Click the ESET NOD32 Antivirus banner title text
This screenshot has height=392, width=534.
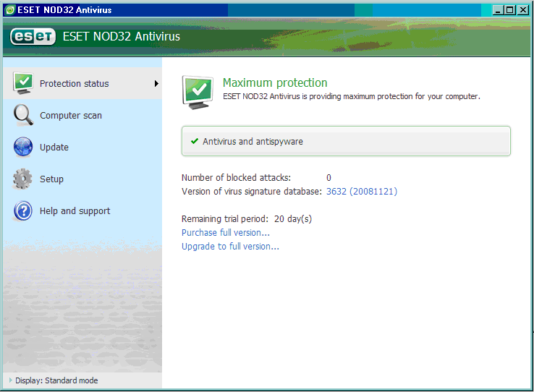(122, 36)
